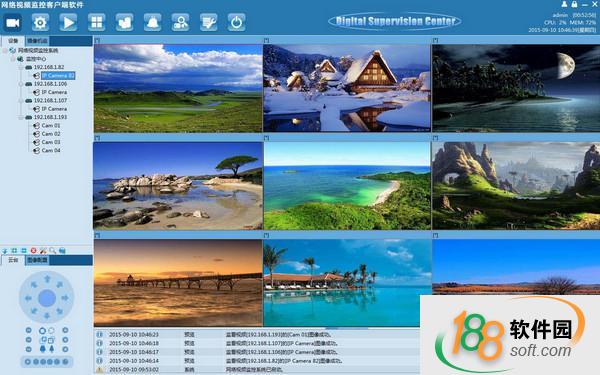This screenshot has width=600, height=375.
Task: Switch to the second tab beside 设备 tab
Action: pyautogui.click(x=38, y=41)
